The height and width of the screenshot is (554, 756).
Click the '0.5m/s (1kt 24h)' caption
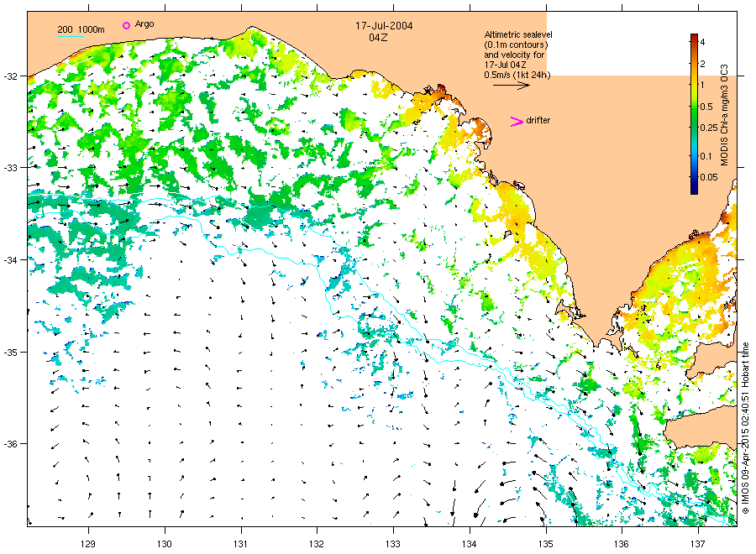[x=517, y=75]
